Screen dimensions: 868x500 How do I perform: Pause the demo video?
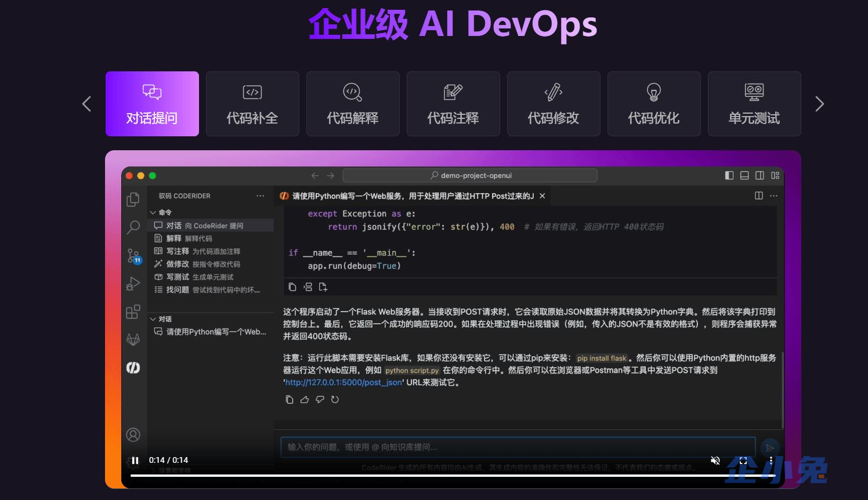pyautogui.click(x=135, y=461)
